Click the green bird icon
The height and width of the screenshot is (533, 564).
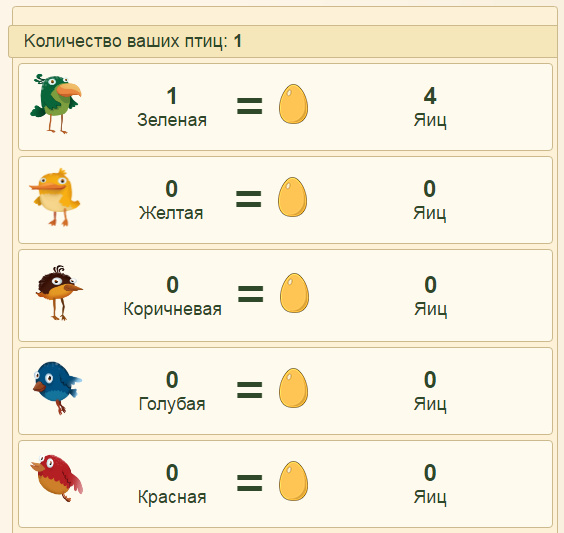click(56, 104)
